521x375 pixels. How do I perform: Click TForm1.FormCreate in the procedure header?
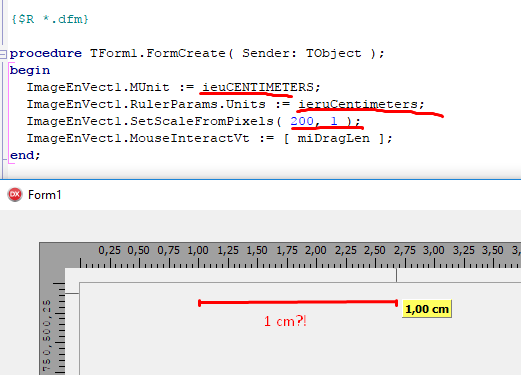(x=158, y=53)
